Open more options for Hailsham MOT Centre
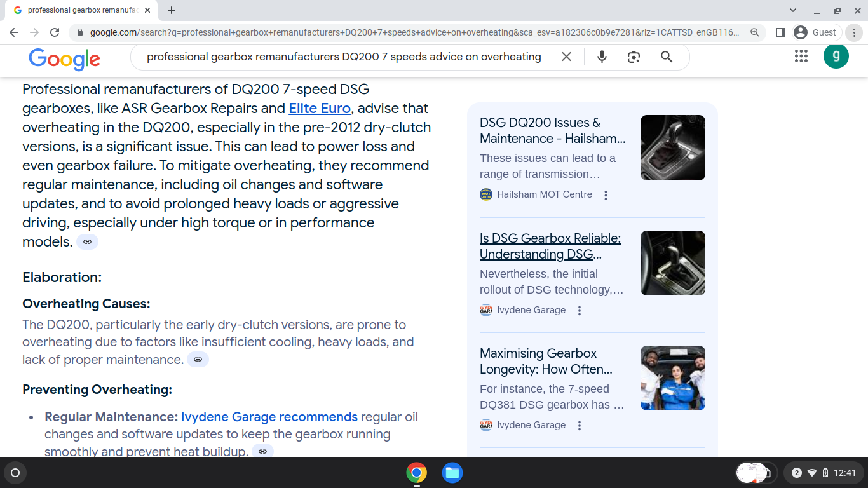Screen dimensions: 868x488 pos(606,195)
